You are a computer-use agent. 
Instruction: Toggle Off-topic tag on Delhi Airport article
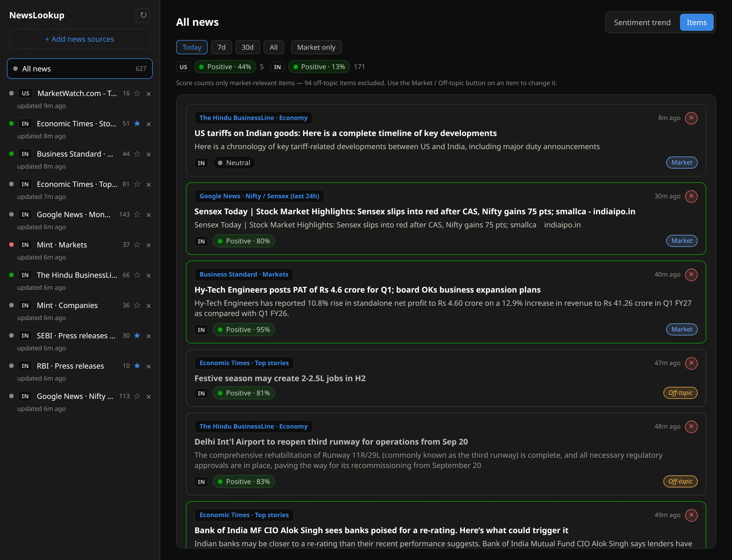tap(680, 482)
